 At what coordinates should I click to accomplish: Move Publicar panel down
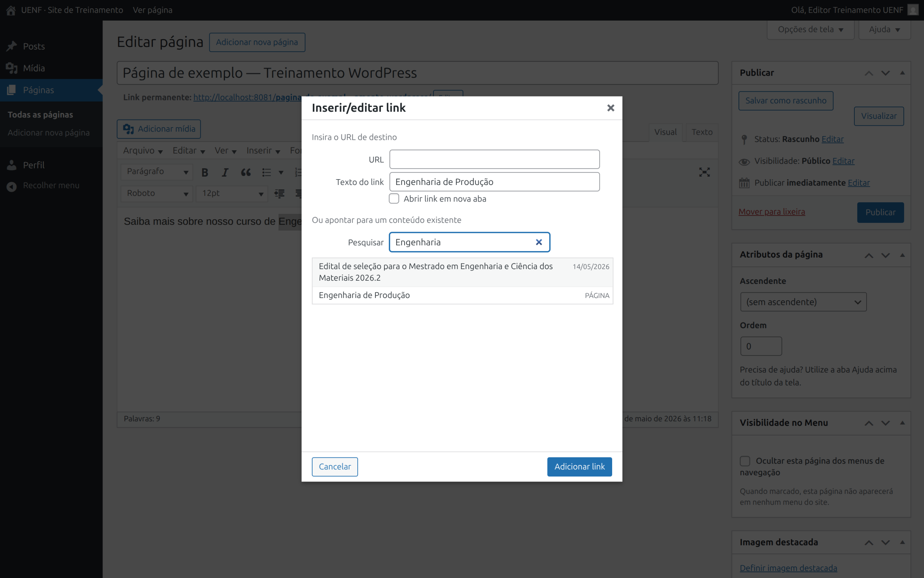pyautogui.click(x=885, y=73)
